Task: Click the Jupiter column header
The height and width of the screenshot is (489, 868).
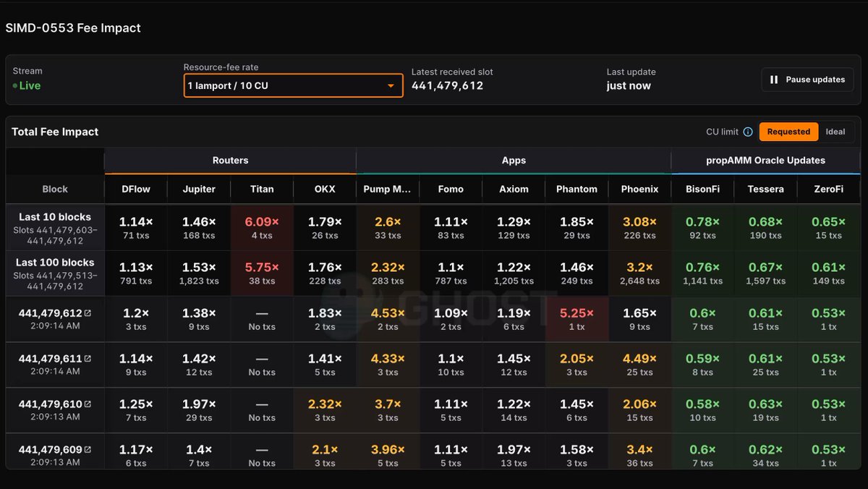Action: pos(199,189)
